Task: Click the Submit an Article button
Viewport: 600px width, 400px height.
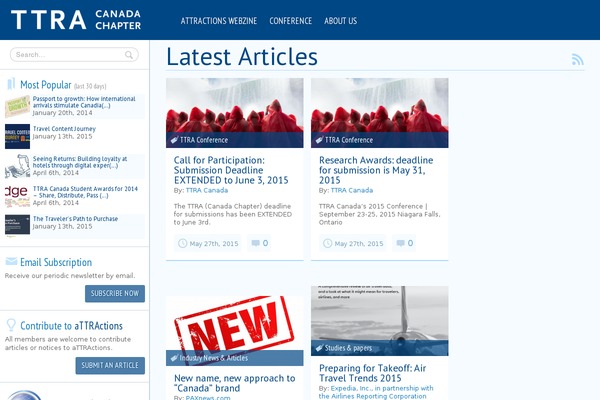Action: point(110,366)
